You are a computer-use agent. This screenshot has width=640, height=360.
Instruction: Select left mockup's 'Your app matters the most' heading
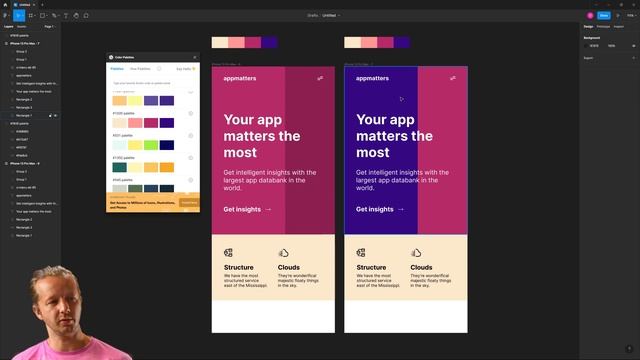point(262,136)
